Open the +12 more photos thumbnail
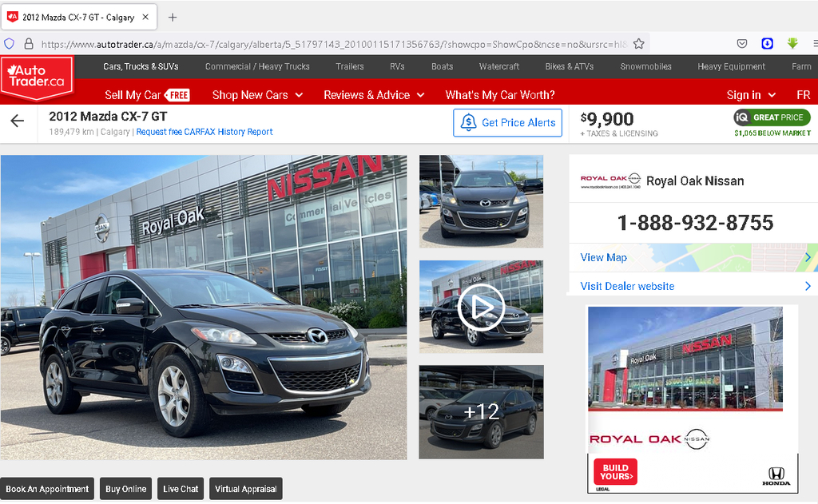 (481, 411)
